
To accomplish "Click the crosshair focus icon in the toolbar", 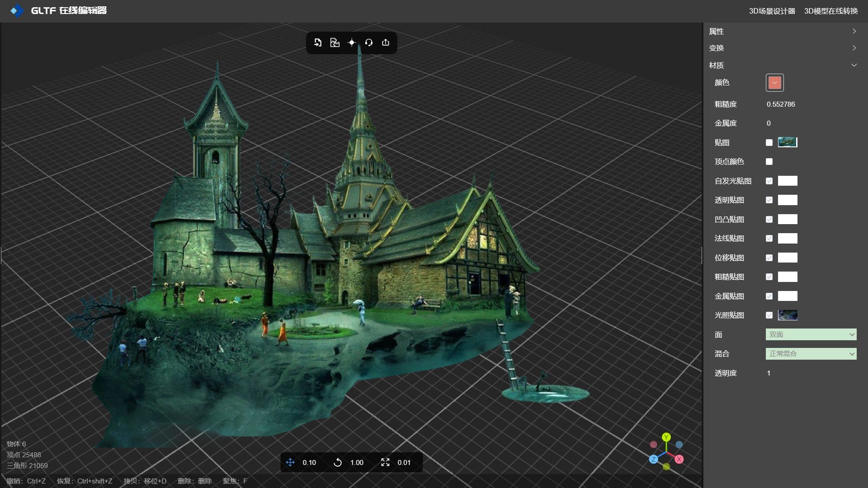I will pyautogui.click(x=352, y=42).
